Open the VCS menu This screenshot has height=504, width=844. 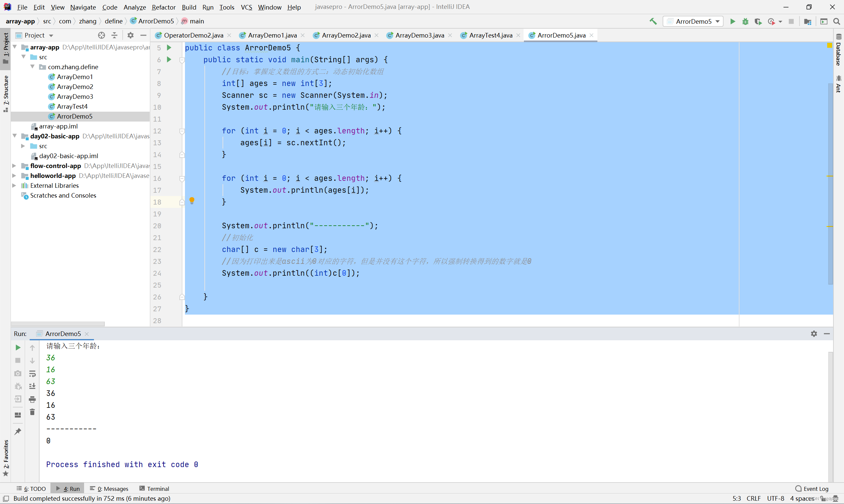pyautogui.click(x=246, y=7)
